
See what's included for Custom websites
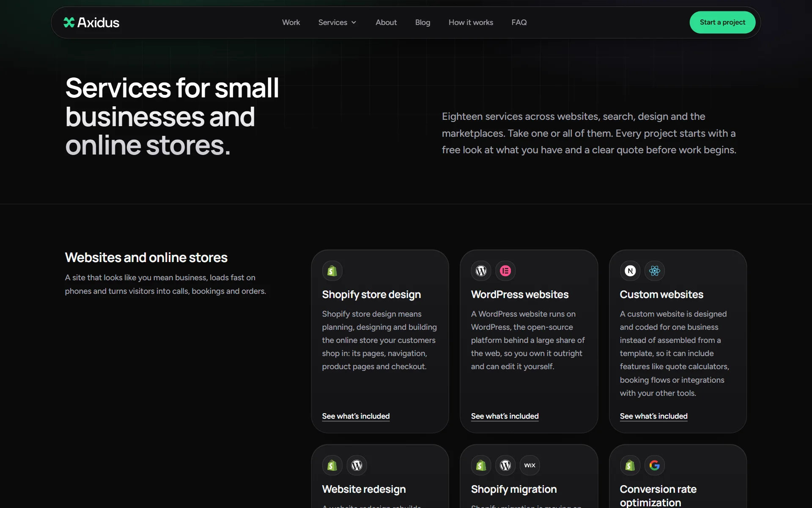(x=653, y=416)
